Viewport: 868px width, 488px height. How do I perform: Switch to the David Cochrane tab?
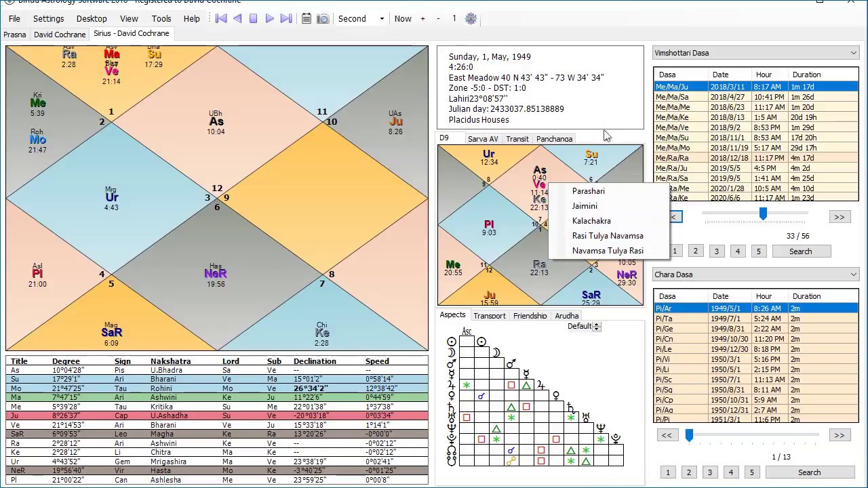point(60,34)
